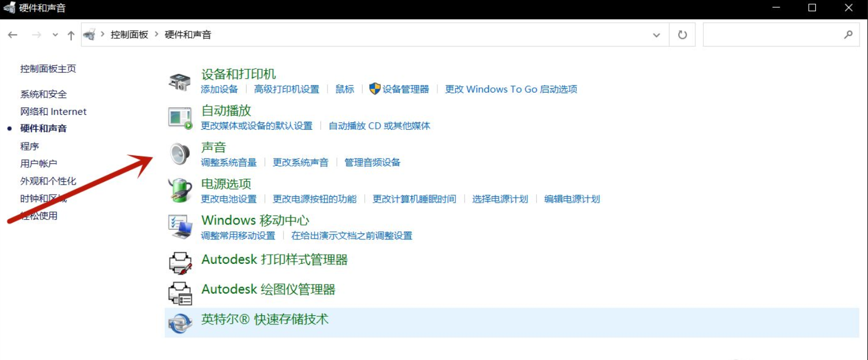Open the 自动播放 heading

(x=226, y=111)
